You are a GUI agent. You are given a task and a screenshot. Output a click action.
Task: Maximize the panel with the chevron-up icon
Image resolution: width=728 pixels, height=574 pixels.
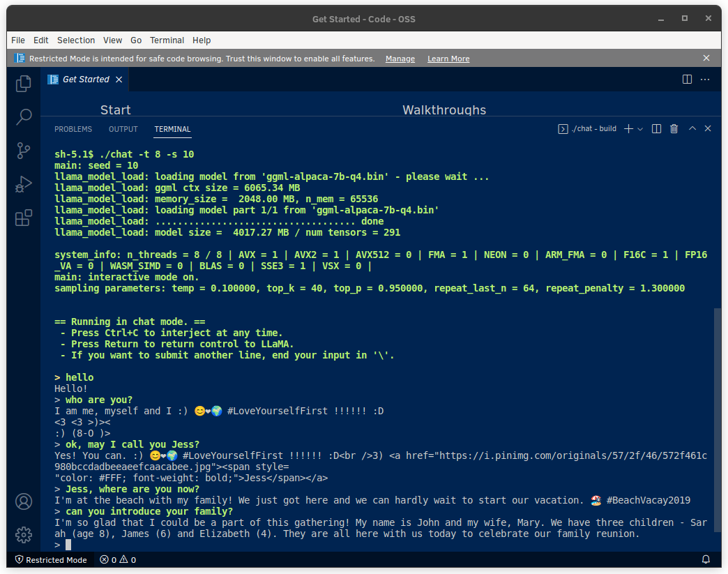tap(691, 128)
